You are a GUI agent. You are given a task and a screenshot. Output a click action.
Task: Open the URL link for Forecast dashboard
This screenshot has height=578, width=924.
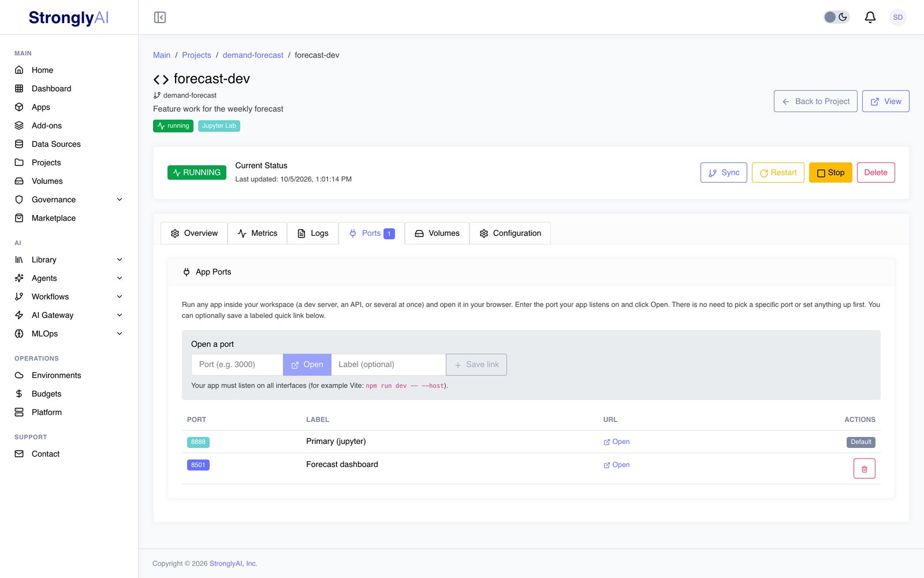[616, 465]
